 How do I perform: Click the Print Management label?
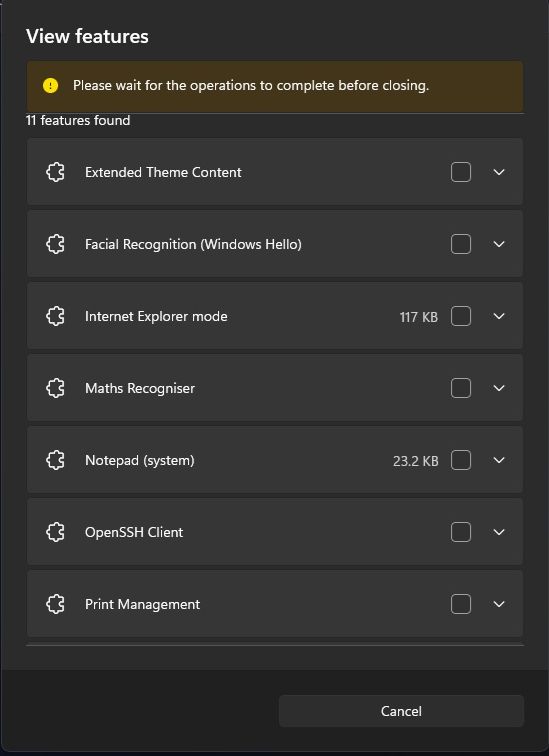[142, 605]
